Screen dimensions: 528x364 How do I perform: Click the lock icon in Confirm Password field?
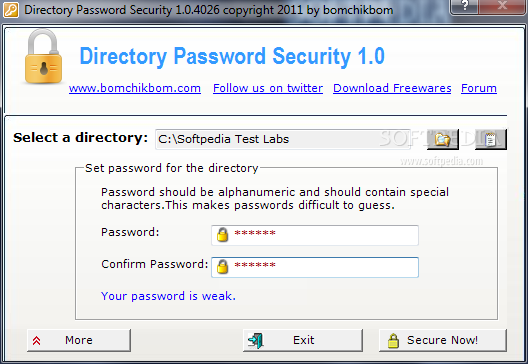(222, 267)
